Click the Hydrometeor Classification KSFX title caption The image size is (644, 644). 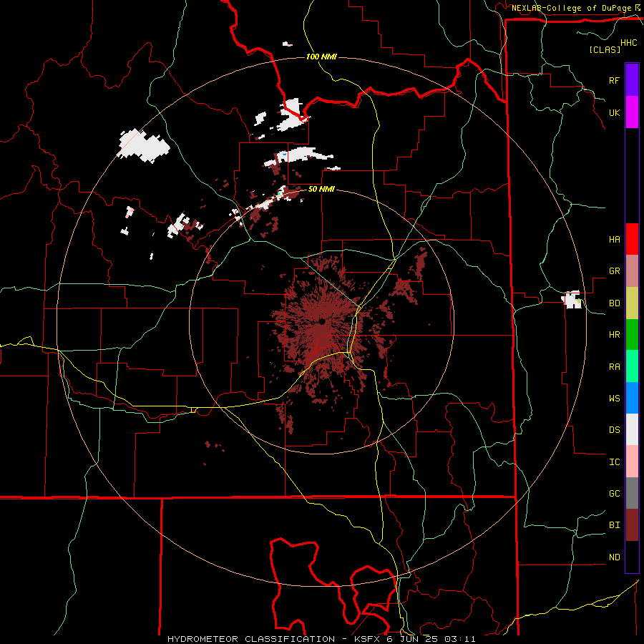(321, 639)
